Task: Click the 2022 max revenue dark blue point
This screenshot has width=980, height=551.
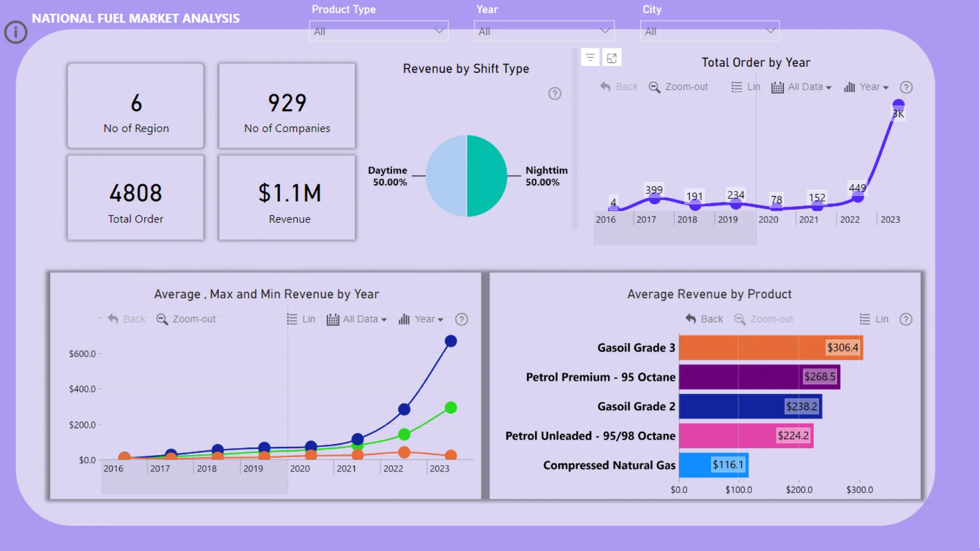Action: (x=404, y=409)
